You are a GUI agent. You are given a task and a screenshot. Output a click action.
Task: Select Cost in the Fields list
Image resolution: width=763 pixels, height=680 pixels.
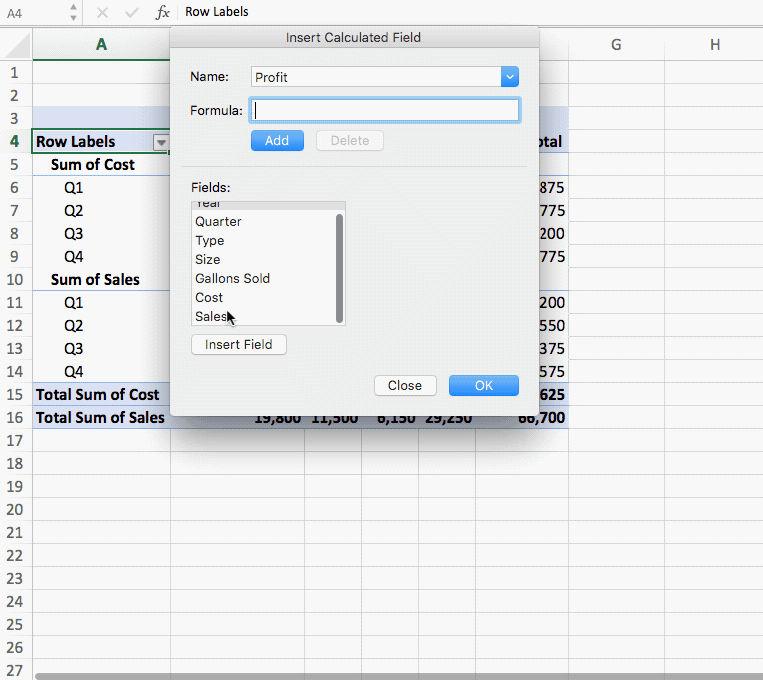point(209,298)
